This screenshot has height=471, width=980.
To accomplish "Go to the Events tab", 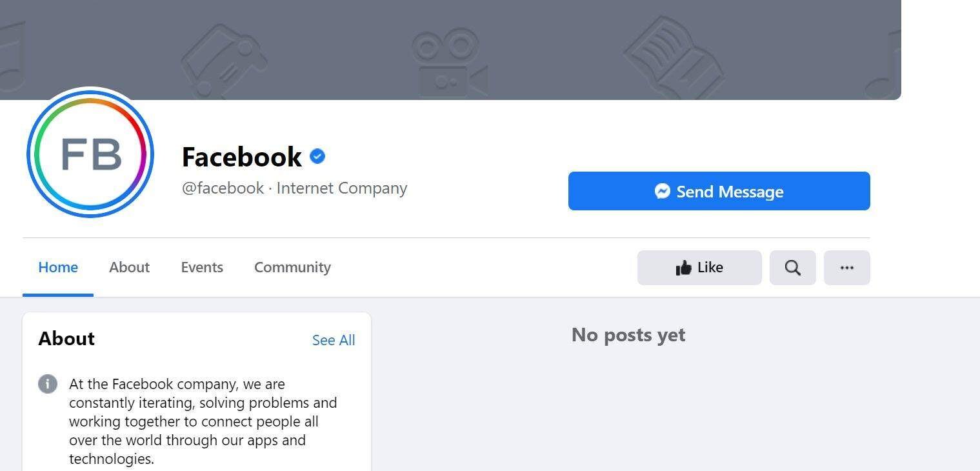I will [x=202, y=267].
